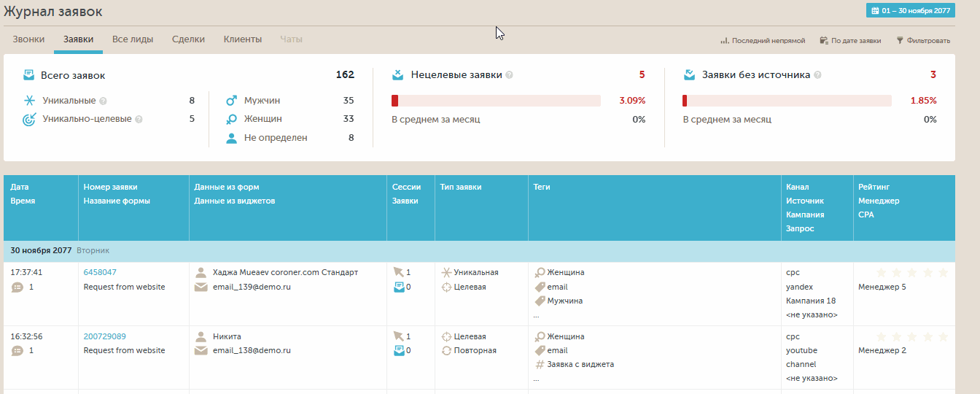Click the Уникальные asterisk icon

click(30, 101)
